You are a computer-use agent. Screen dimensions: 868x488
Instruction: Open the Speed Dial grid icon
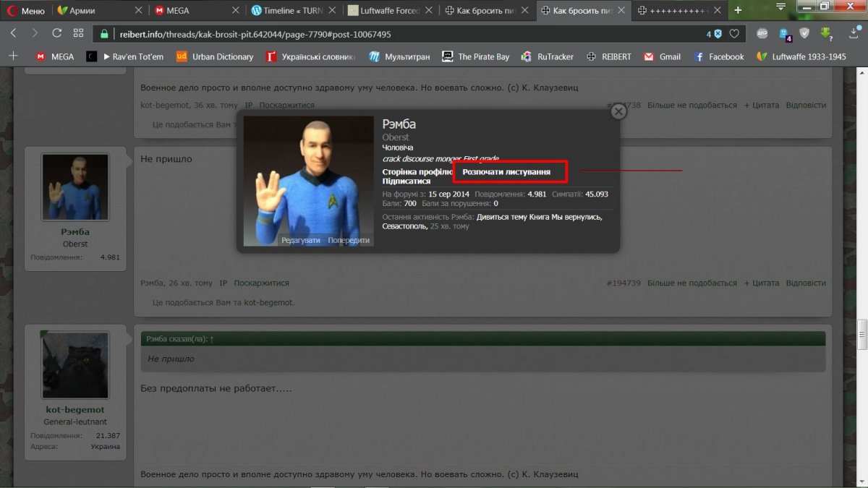(78, 33)
